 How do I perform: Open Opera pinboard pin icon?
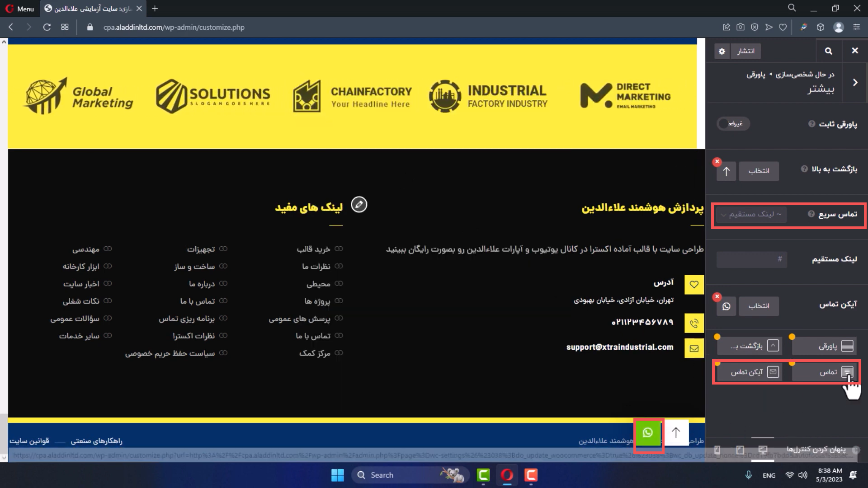[726, 27]
